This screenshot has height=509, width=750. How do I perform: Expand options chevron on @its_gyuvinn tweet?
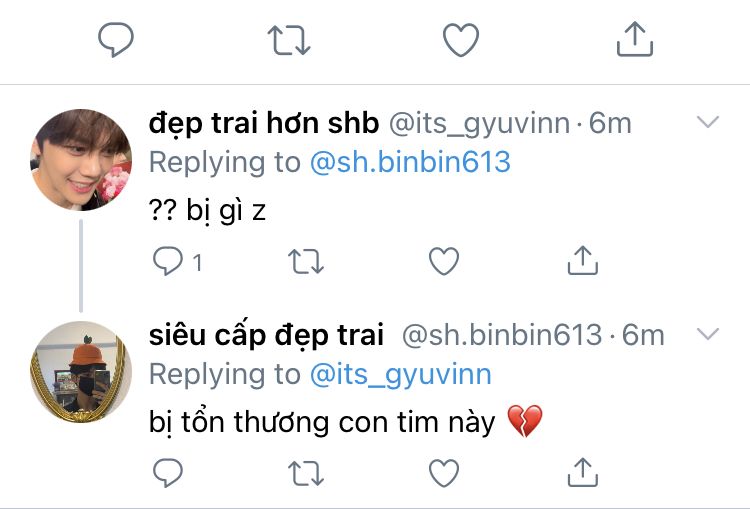708,122
